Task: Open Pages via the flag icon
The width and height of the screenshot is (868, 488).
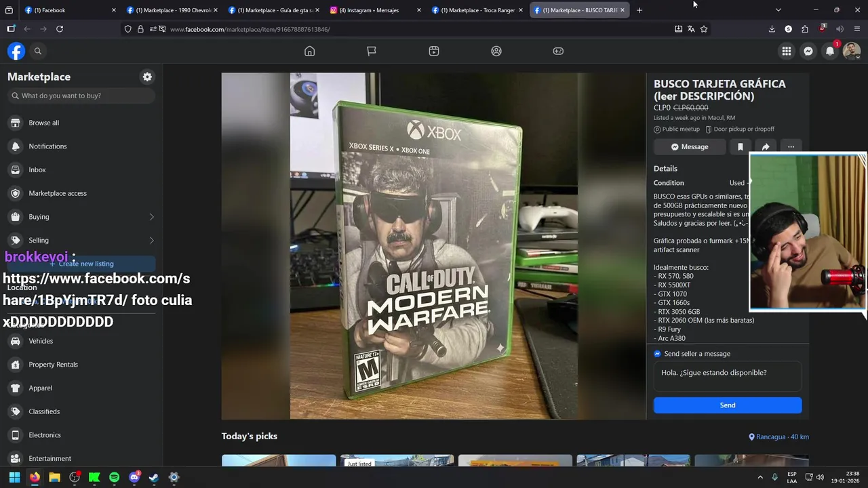Action: point(372,51)
